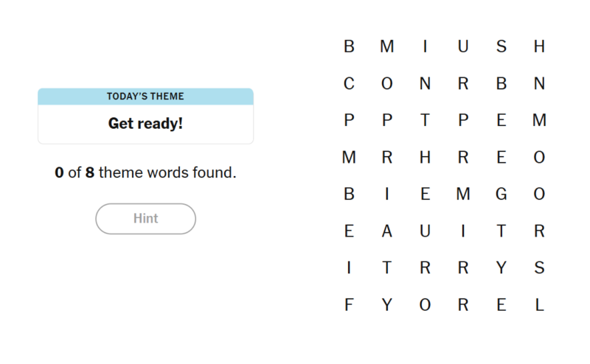Image resolution: width=590 pixels, height=364 pixels.
Task: Select the letter A in the sixth row
Action: pos(387,231)
